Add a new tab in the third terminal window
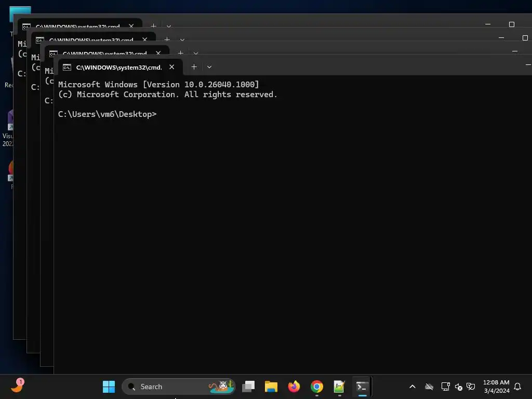This screenshot has height=399, width=532. pyautogui.click(x=167, y=39)
